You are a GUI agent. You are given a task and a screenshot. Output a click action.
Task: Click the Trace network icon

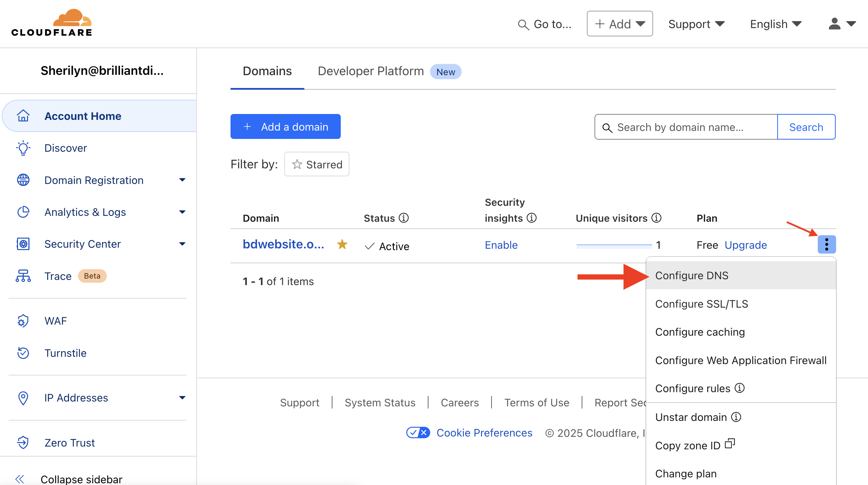click(x=23, y=276)
